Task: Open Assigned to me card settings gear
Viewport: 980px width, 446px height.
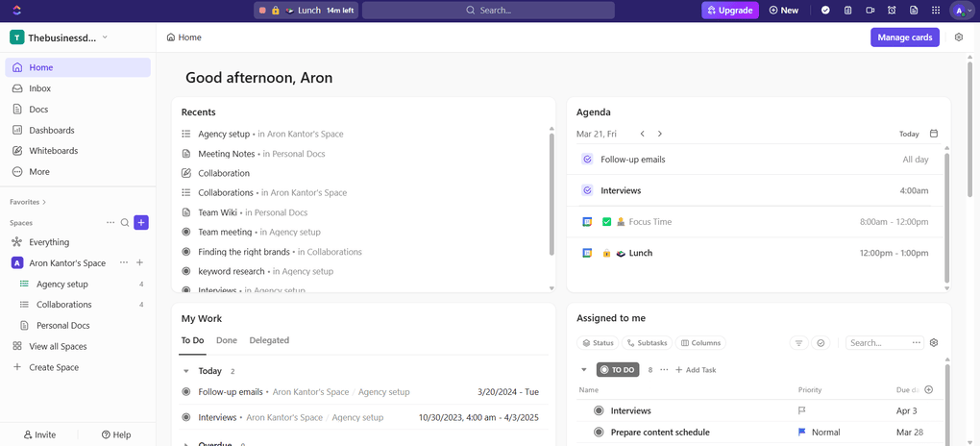Action: click(x=934, y=343)
